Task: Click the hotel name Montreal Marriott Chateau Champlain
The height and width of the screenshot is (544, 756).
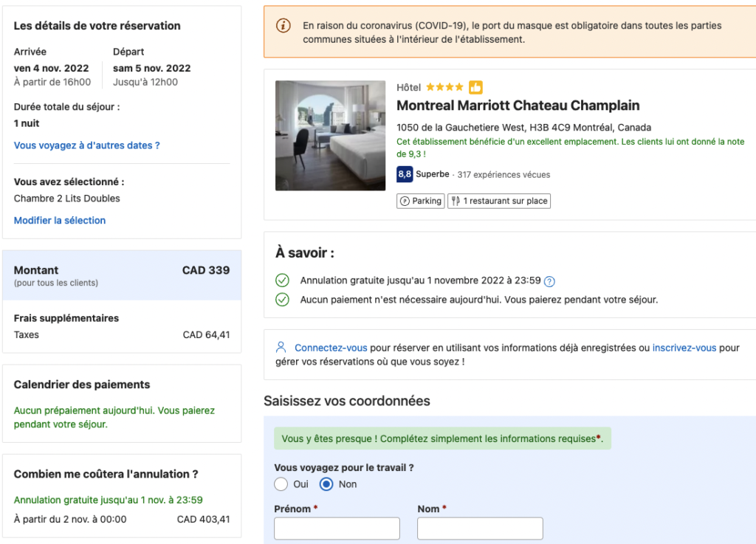Action: pos(518,106)
